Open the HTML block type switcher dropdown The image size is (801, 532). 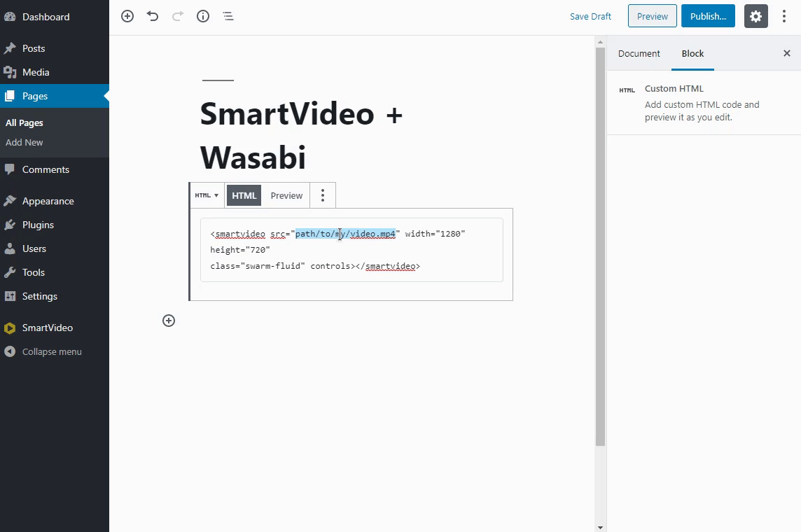[x=207, y=195]
